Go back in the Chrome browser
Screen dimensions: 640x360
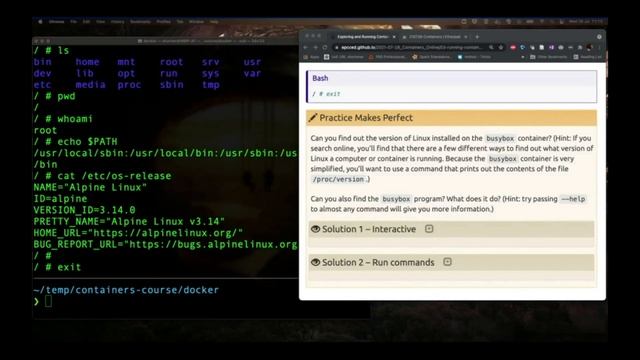[x=305, y=47]
